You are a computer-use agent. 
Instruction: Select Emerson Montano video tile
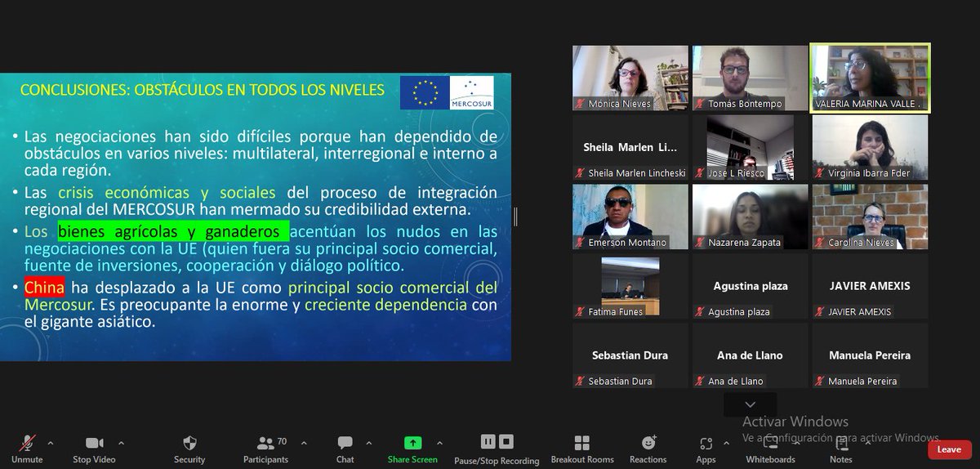click(630, 217)
